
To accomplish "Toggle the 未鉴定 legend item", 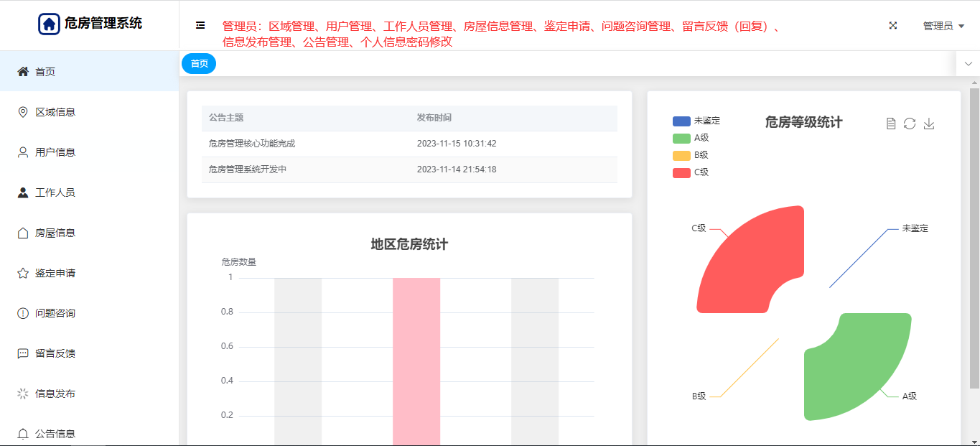I will pyautogui.click(x=696, y=121).
